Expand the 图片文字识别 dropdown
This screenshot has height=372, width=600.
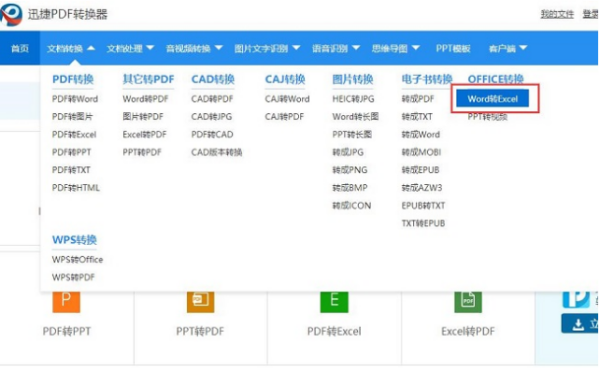[267, 48]
